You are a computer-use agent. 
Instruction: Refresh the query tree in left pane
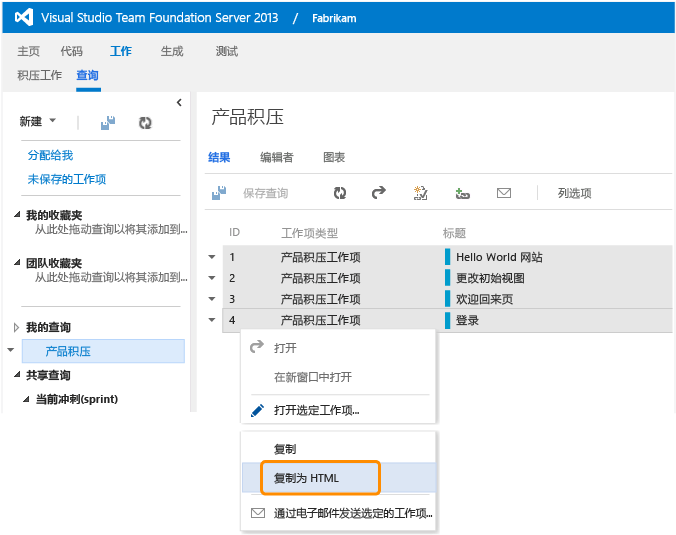[x=145, y=123]
